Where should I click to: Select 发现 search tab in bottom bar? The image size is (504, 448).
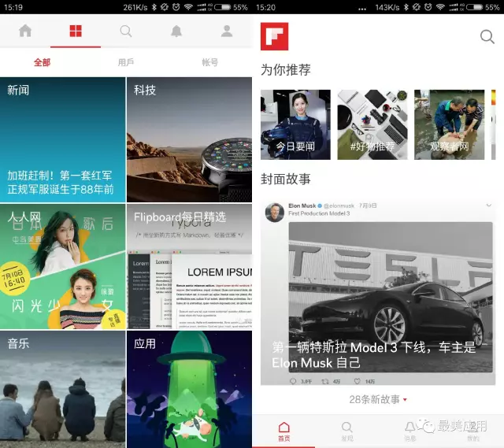(346, 431)
